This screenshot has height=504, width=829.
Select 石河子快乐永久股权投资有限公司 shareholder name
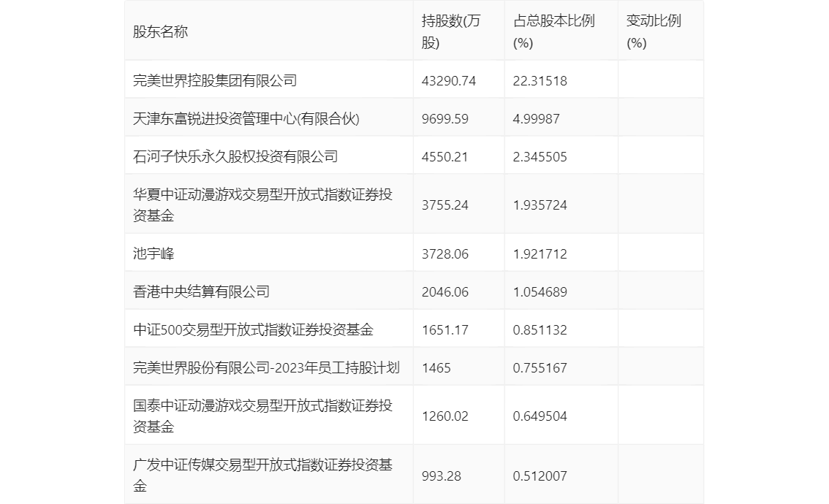coord(235,156)
